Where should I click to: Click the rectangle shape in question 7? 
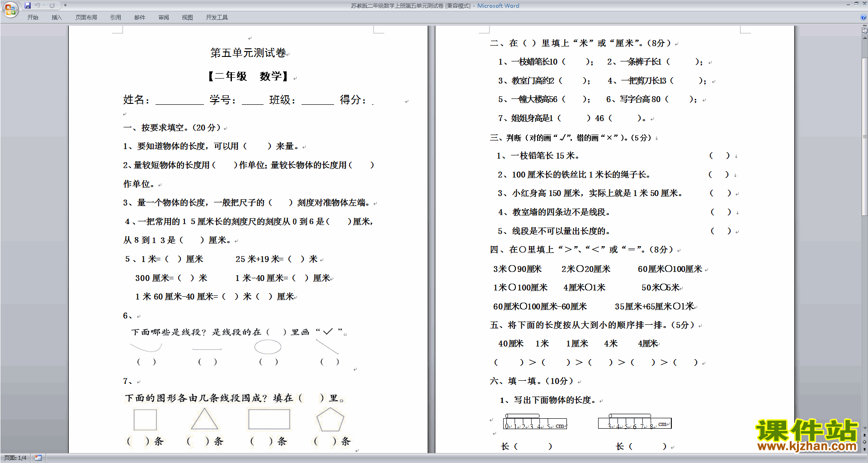click(x=269, y=419)
